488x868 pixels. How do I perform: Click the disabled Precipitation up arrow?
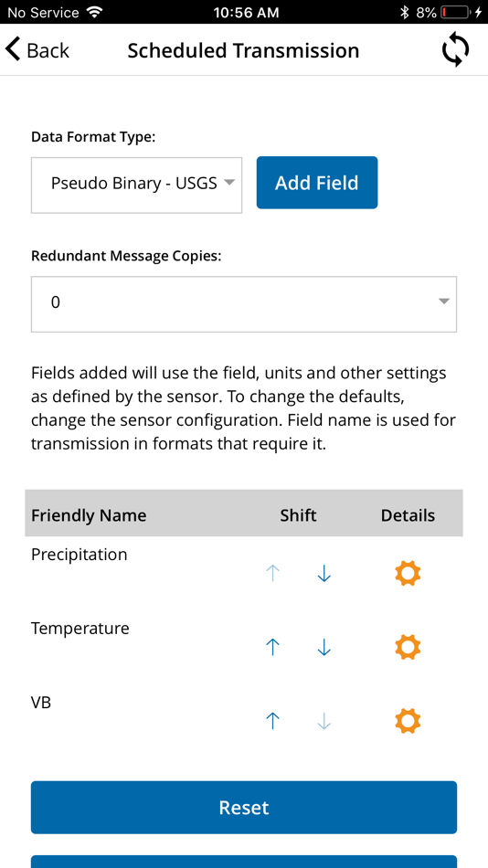tap(272, 574)
